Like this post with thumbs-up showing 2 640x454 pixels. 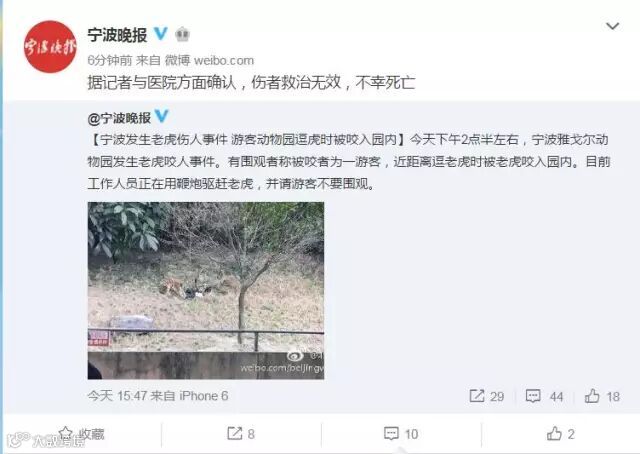tap(561, 434)
